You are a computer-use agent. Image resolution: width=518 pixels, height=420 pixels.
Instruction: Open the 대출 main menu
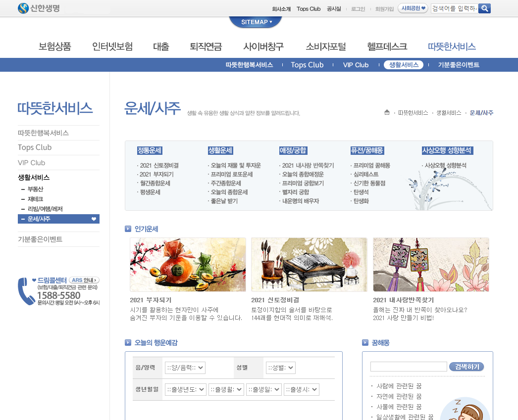coord(161,47)
